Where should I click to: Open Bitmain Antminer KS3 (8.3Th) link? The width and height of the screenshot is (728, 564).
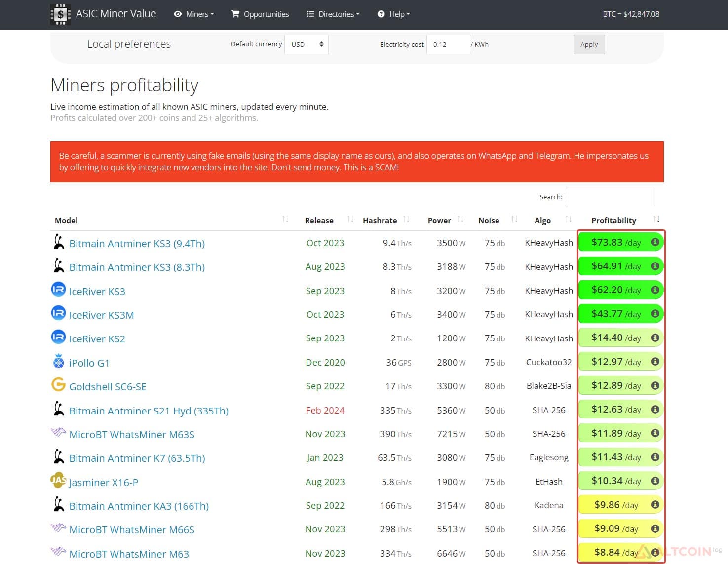click(137, 267)
